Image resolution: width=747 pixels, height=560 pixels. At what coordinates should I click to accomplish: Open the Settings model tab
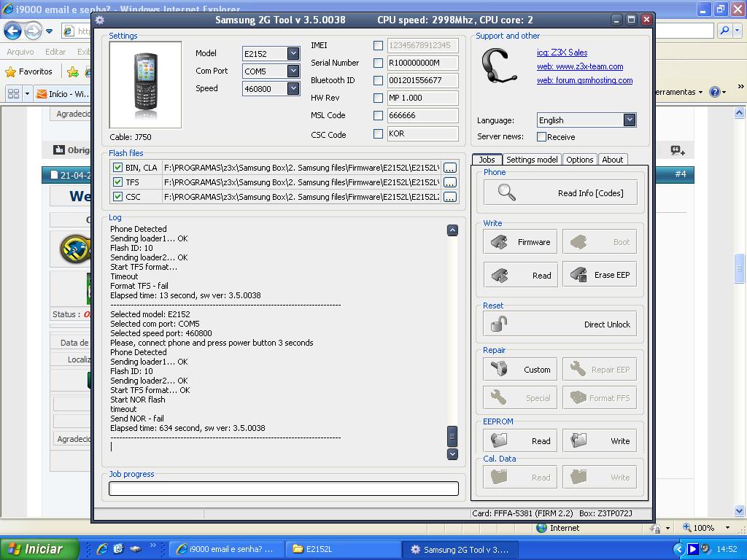(x=532, y=160)
